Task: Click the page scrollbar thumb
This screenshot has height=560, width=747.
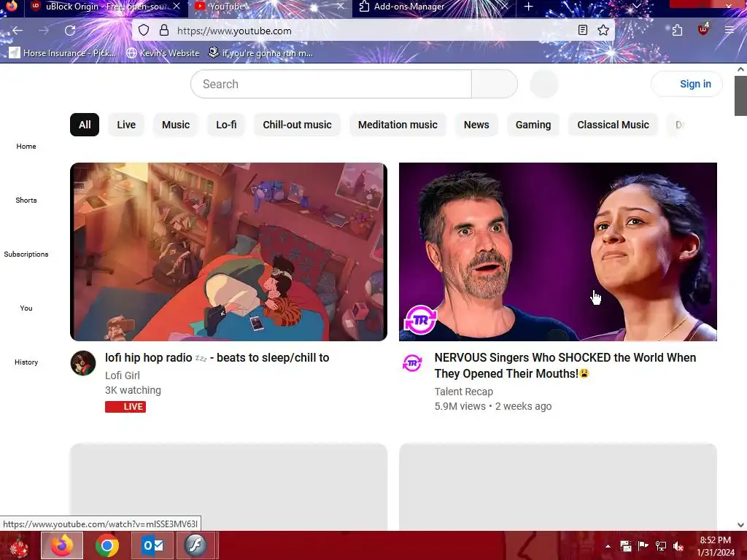Action: pyautogui.click(x=740, y=96)
